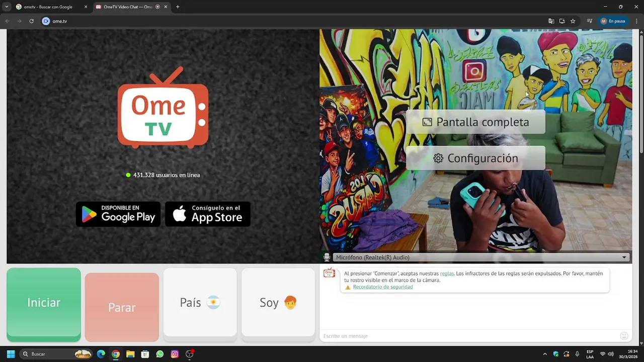Close the OmeTV Video Chat tab

166,7
